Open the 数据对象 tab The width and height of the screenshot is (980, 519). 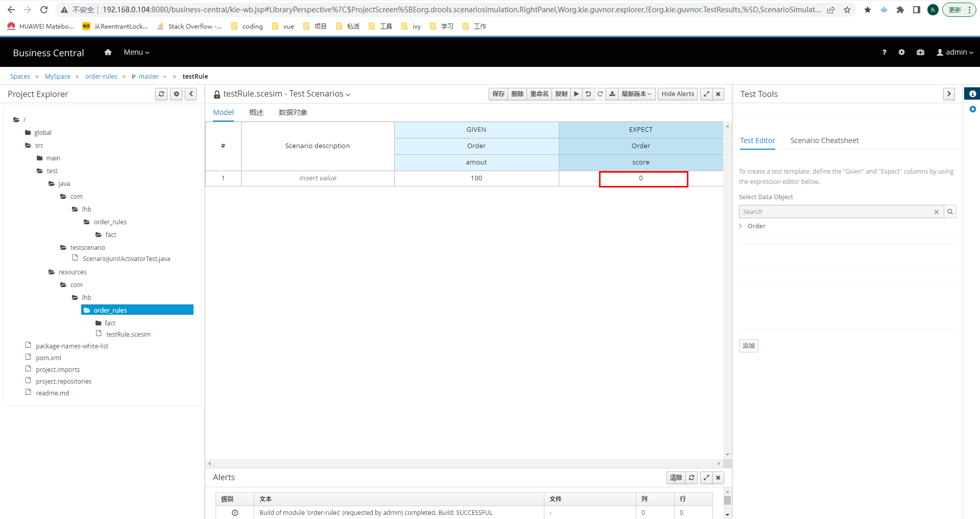pos(293,112)
